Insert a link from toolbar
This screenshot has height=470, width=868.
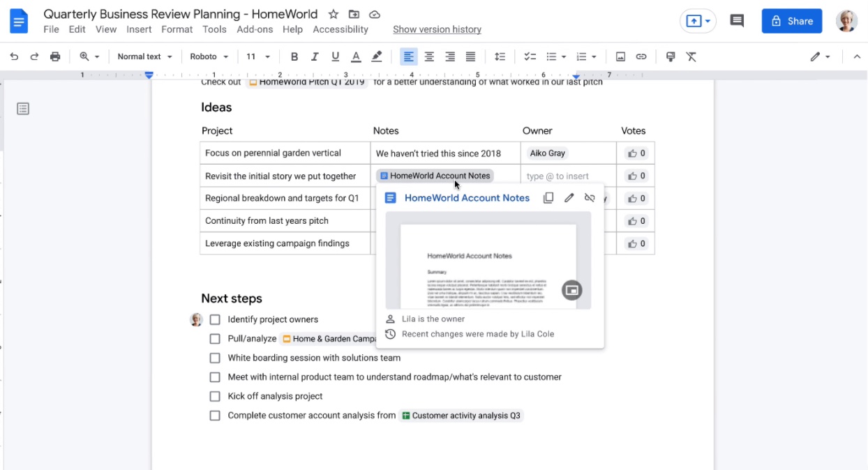[x=641, y=56]
